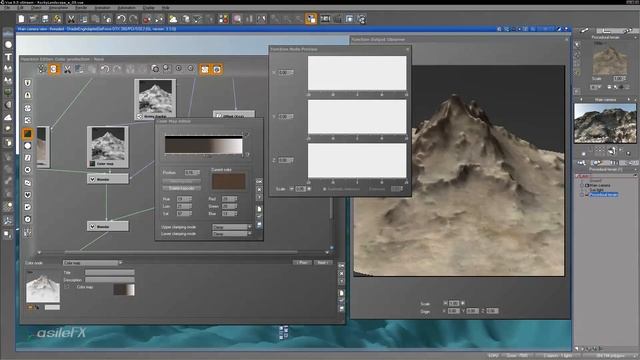
Task: Select the Text tool marked T
Action: 8,57
